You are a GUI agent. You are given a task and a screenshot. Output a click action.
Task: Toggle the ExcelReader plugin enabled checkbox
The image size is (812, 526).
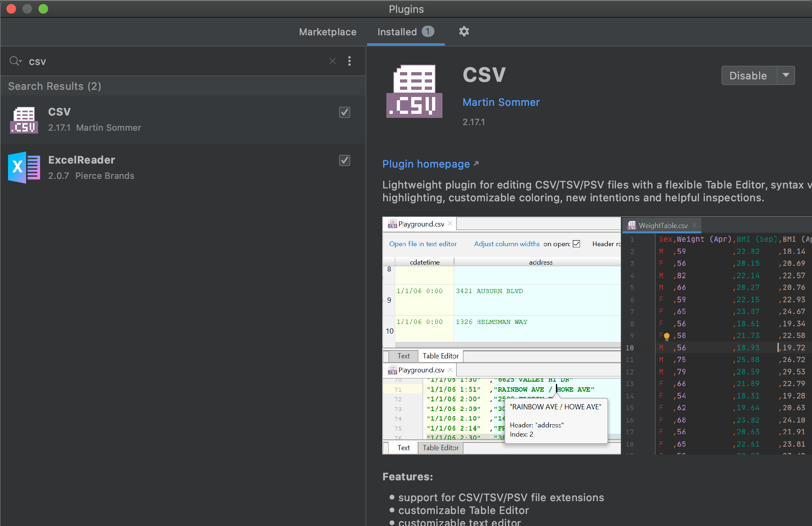345,160
